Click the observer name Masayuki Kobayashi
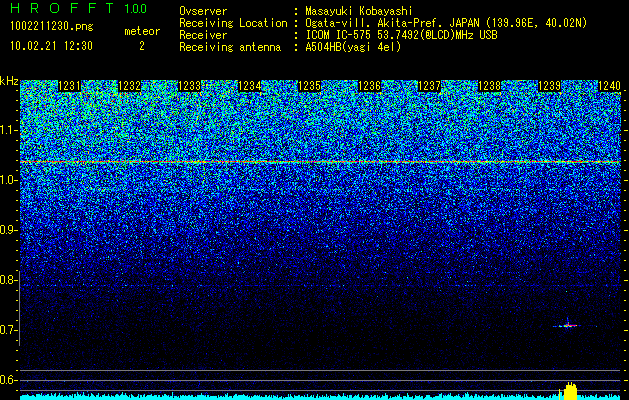Viewport: 629px width, 400px height. pyautogui.click(x=359, y=11)
